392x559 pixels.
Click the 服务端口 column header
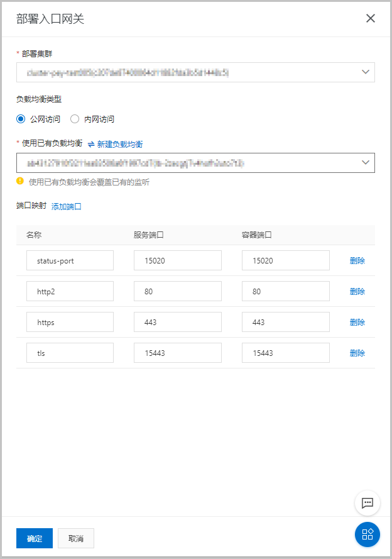pos(148,235)
